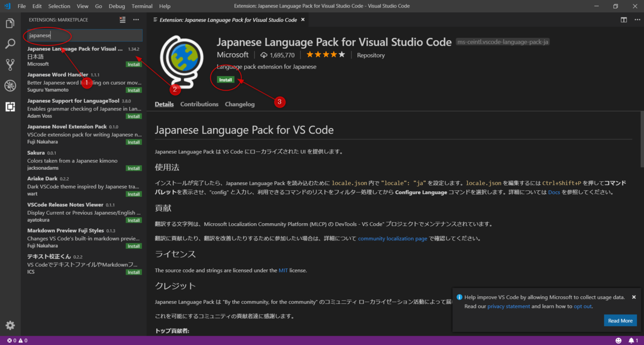The image size is (644, 345).
Task: Select the Extensions icon in the activity bar
Action: tap(9, 107)
